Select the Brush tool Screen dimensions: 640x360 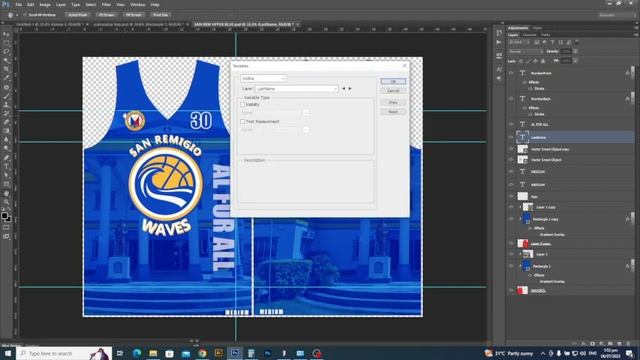(x=6, y=96)
